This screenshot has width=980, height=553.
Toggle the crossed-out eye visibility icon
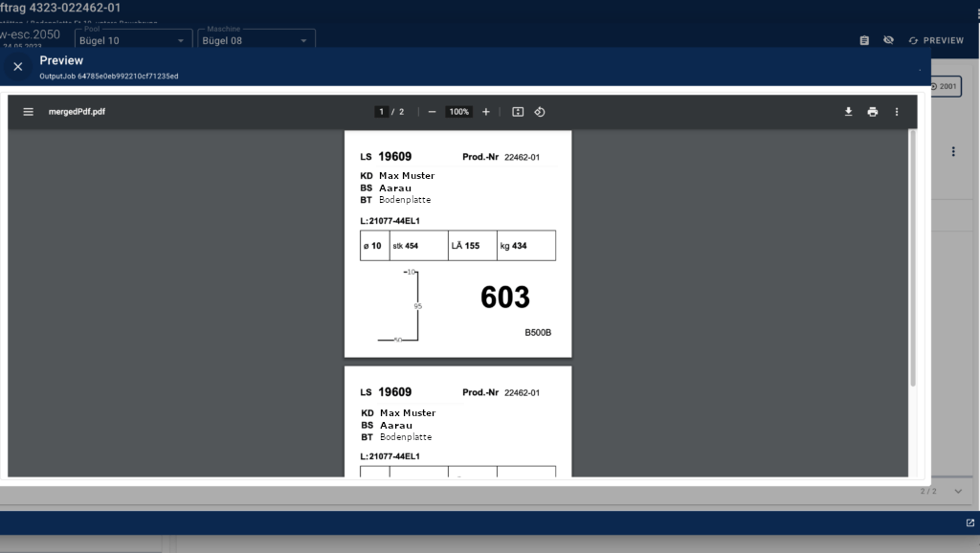[888, 40]
